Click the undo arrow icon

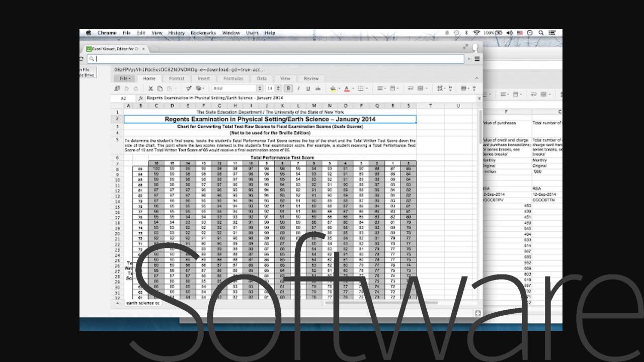126,88
